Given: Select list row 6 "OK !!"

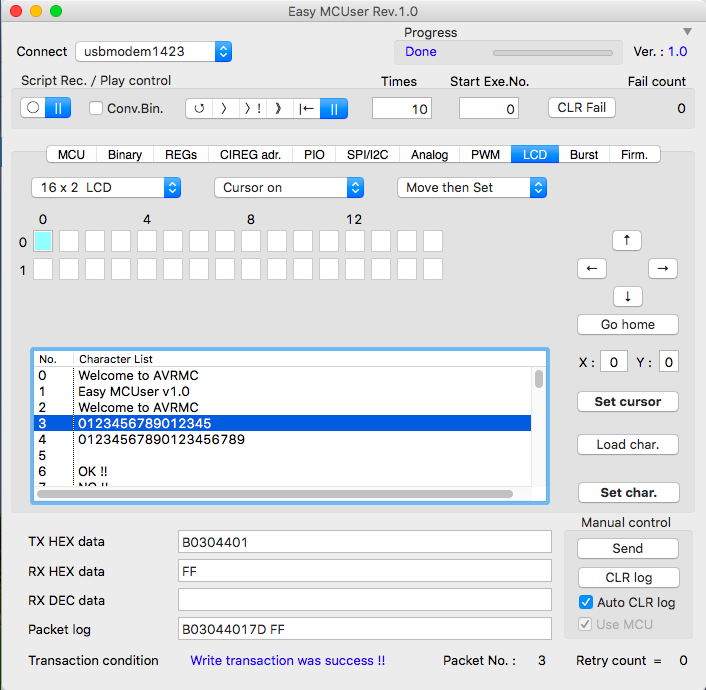Looking at the screenshot, I should pos(283,472).
